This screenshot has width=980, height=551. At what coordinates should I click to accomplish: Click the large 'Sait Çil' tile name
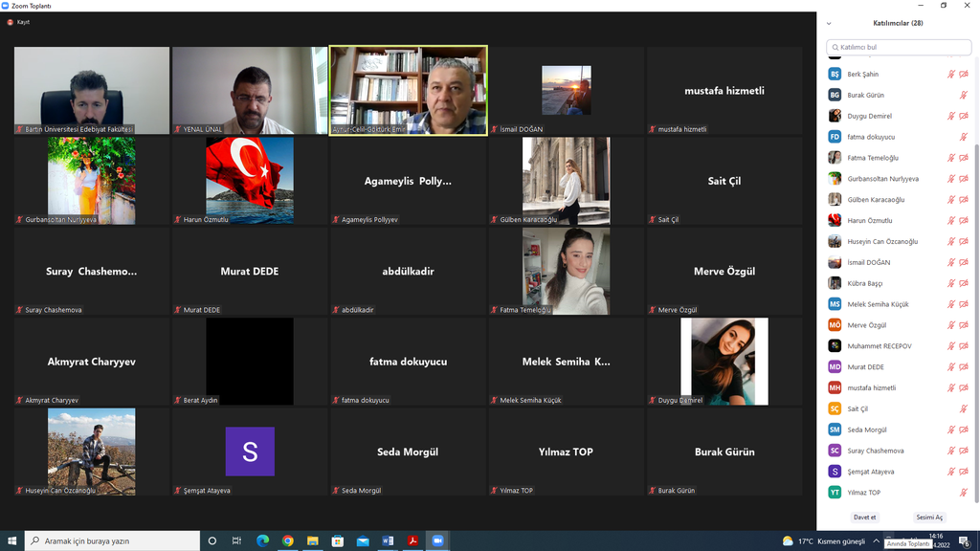click(724, 181)
